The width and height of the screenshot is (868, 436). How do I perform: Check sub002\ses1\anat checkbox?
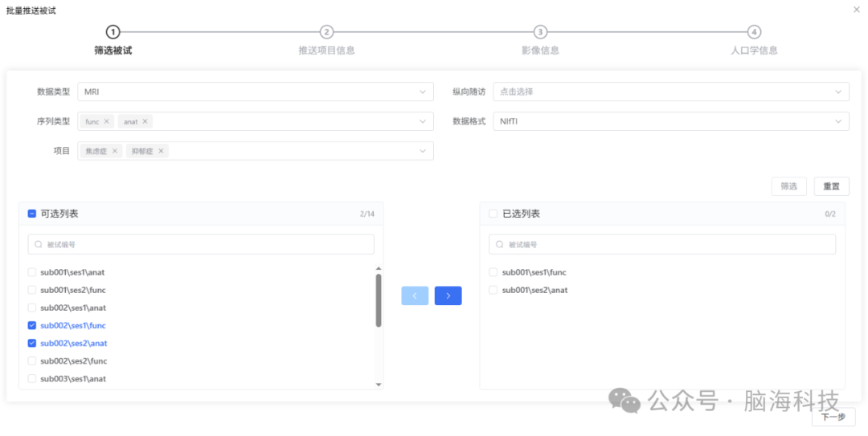pos(32,308)
